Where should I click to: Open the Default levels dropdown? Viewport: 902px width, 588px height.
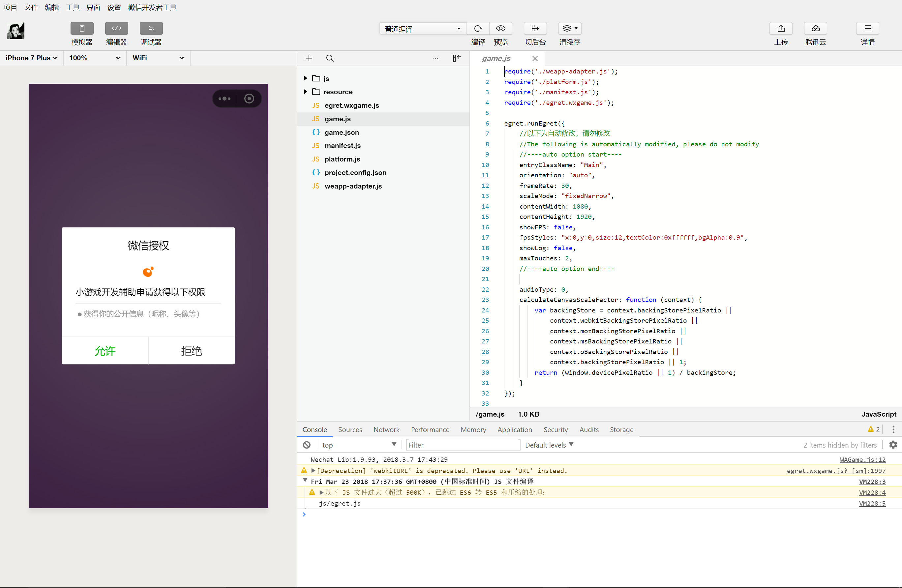click(x=549, y=445)
